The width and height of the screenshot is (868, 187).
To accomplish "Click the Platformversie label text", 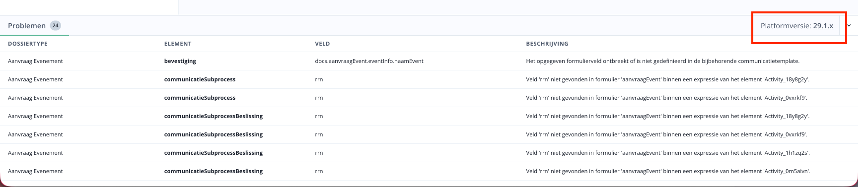I will click(x=786, y=26).
